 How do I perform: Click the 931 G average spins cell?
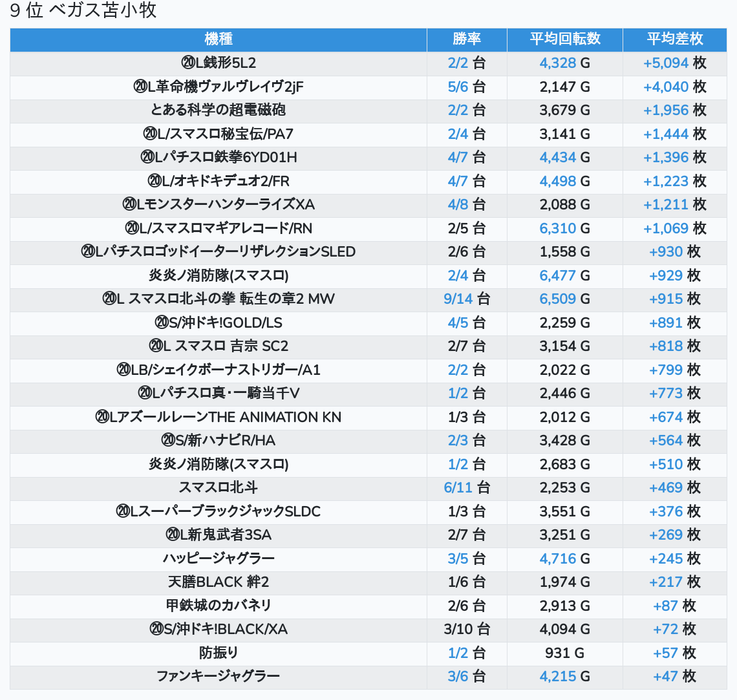click(564, 653)
